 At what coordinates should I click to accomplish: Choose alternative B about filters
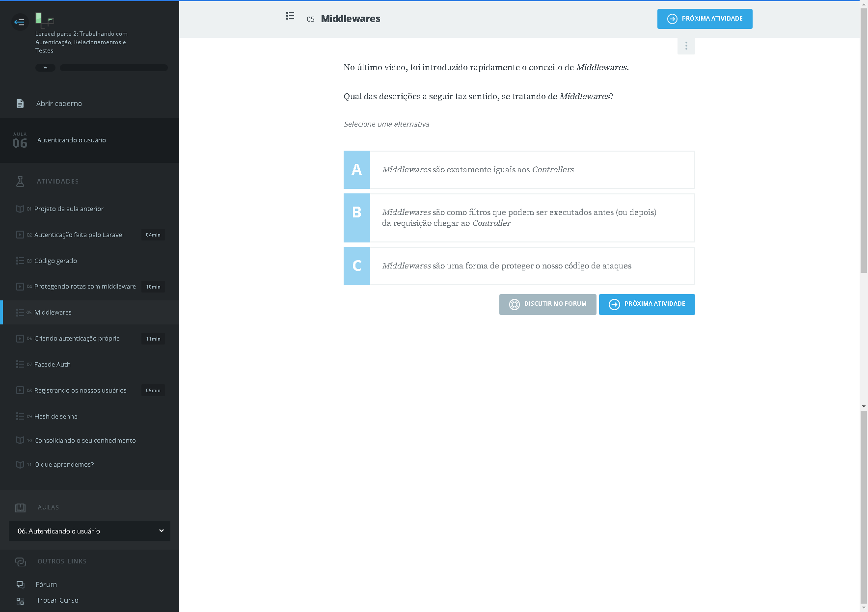519,218
